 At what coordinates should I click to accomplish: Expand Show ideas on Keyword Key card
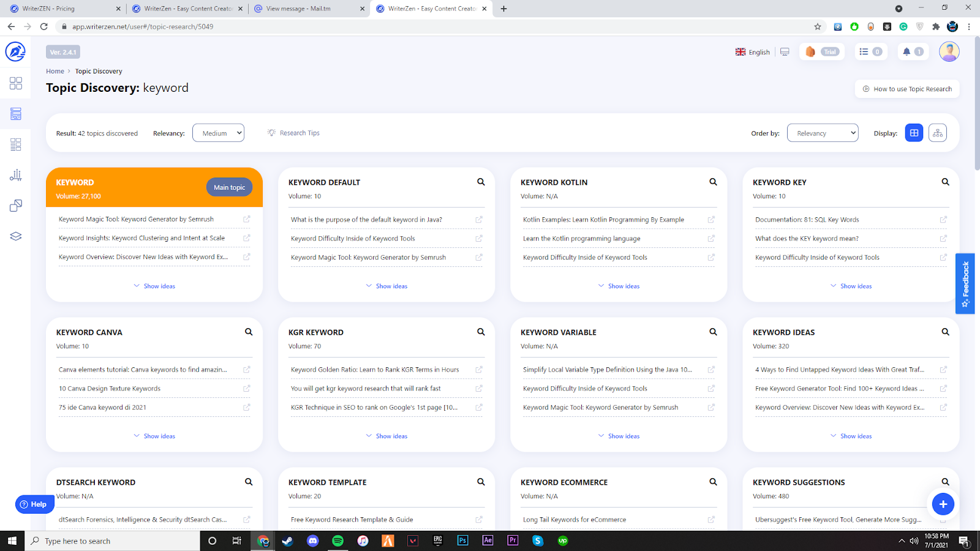coord(851,286)
